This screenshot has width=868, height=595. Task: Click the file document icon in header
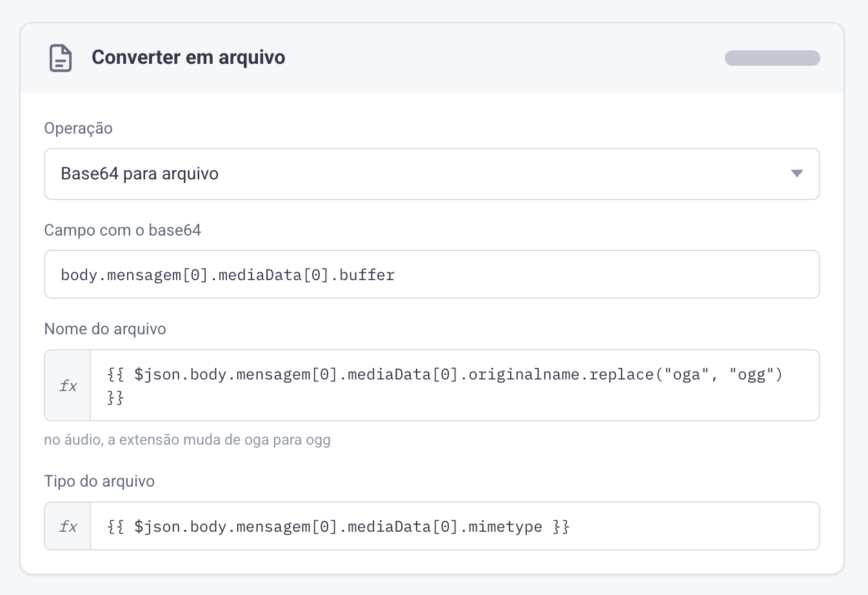coord(61,58)
